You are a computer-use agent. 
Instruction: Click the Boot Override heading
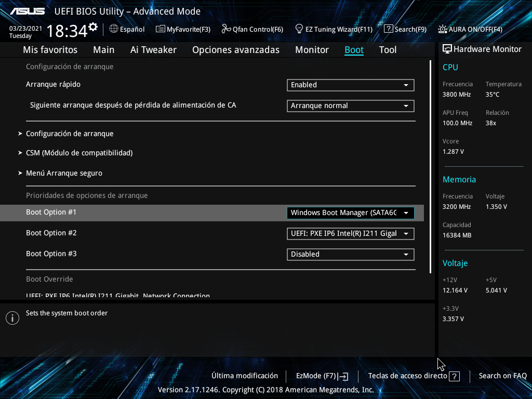coord(49,279)
